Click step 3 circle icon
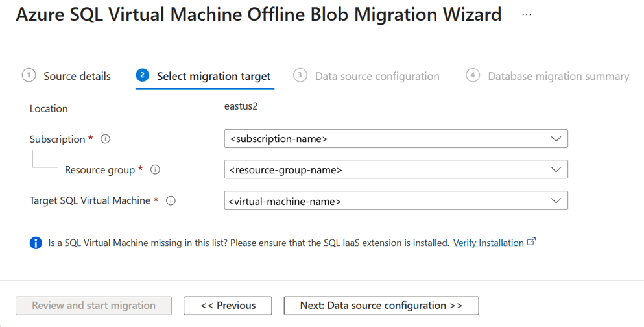644x327 pixels. click(300, 75)
